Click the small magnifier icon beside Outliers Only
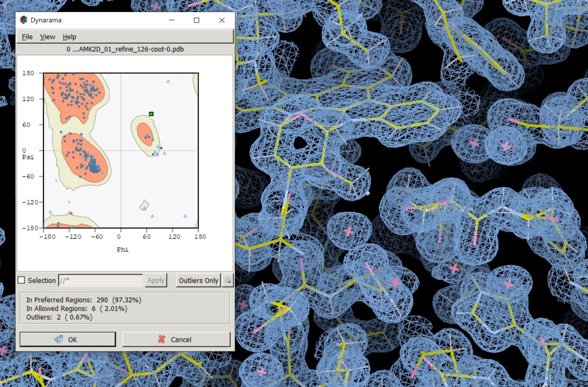This screenshot has width=588, height=387. (x=228, y=280)
